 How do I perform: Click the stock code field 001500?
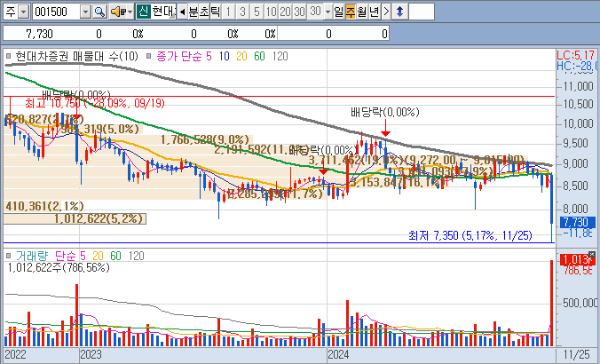[56, 12]
